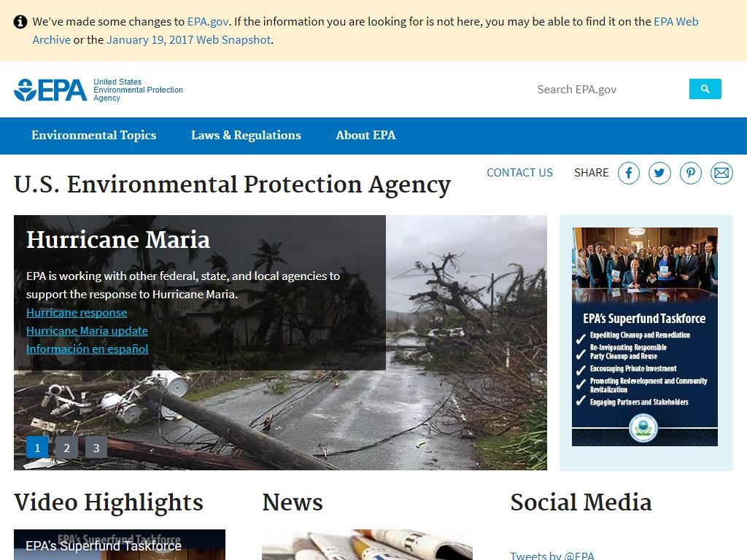This screenshot has width=747, height=560.
Task: Click the SHARE label
Action: pyautogui.click(x=591, y=172)
